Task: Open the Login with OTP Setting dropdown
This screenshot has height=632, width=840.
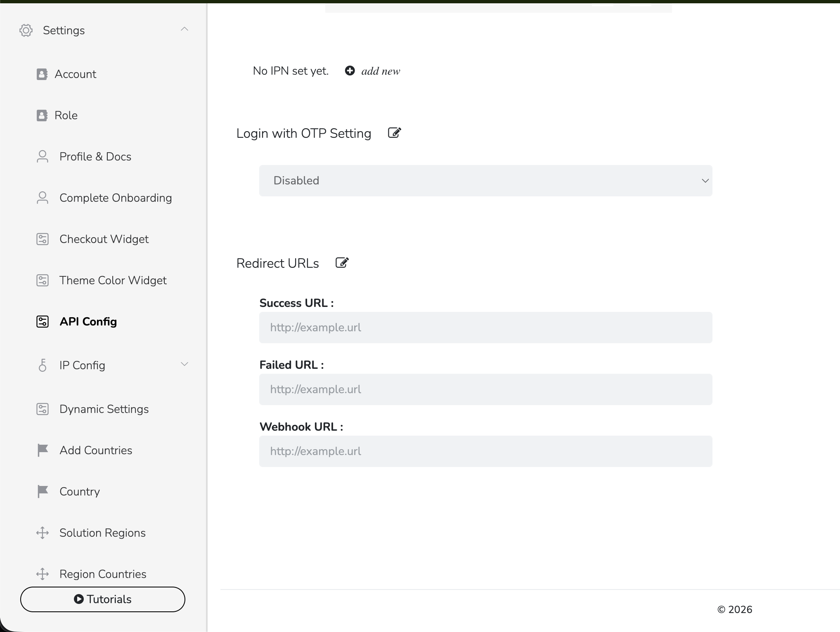Action: pos(485,180)
